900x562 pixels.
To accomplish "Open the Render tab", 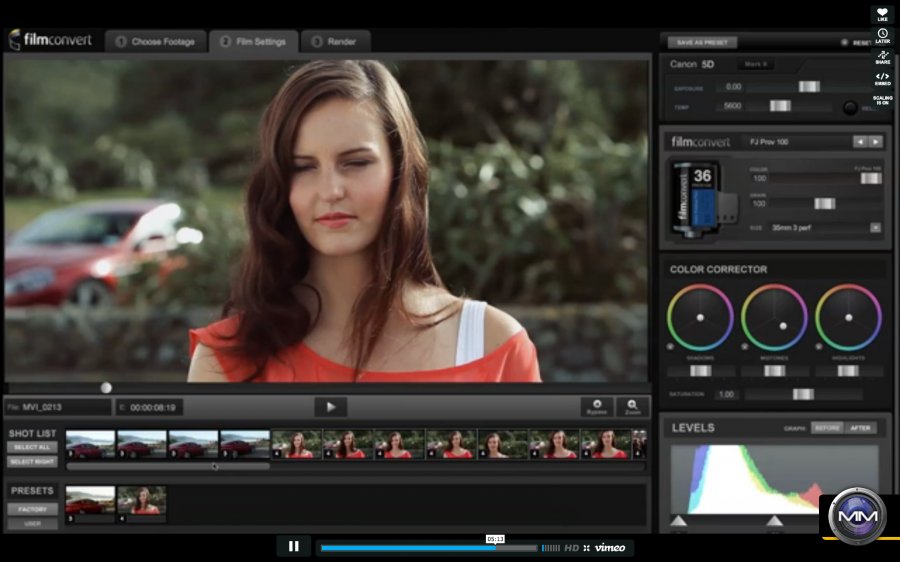I will (335, 42).
